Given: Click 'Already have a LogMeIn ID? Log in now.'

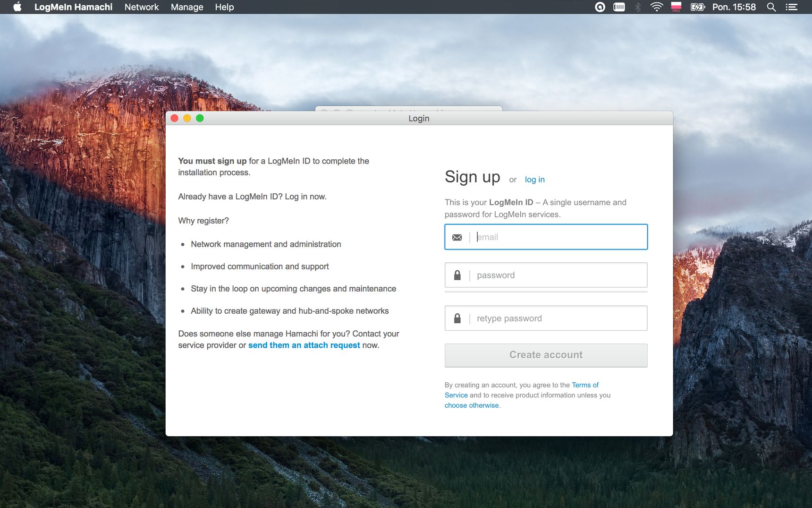Looking at the screenshot, I should 252,197.
